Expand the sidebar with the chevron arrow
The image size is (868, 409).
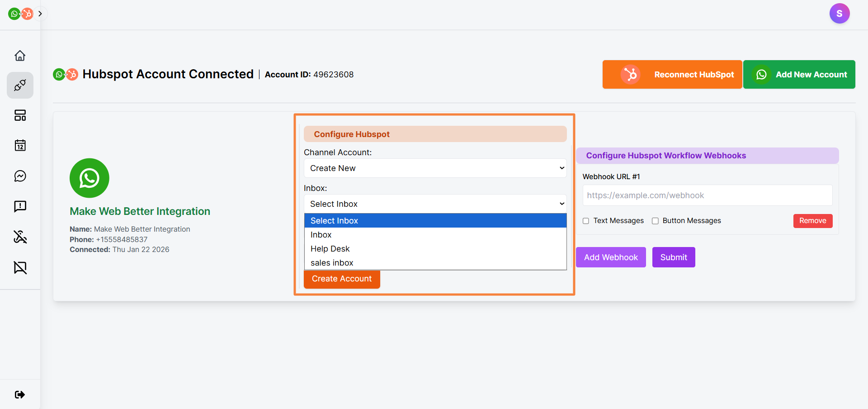point(40,14)
